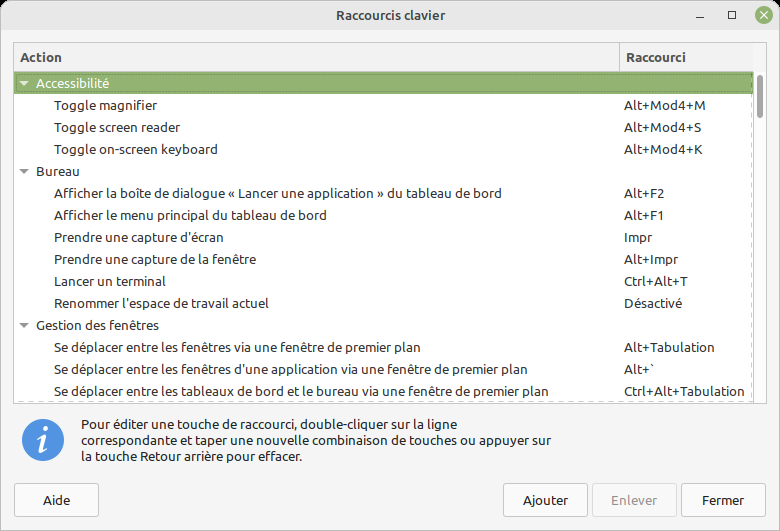Sort by the Action column header
The height and width of the screenshot is (531, 780).
click(x=316, y=58)
